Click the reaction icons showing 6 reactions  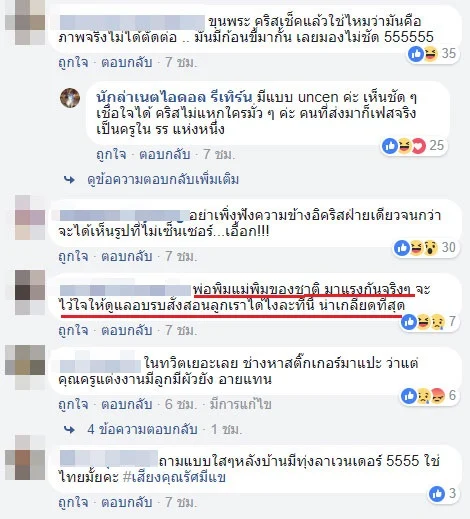tap(429, 396)
